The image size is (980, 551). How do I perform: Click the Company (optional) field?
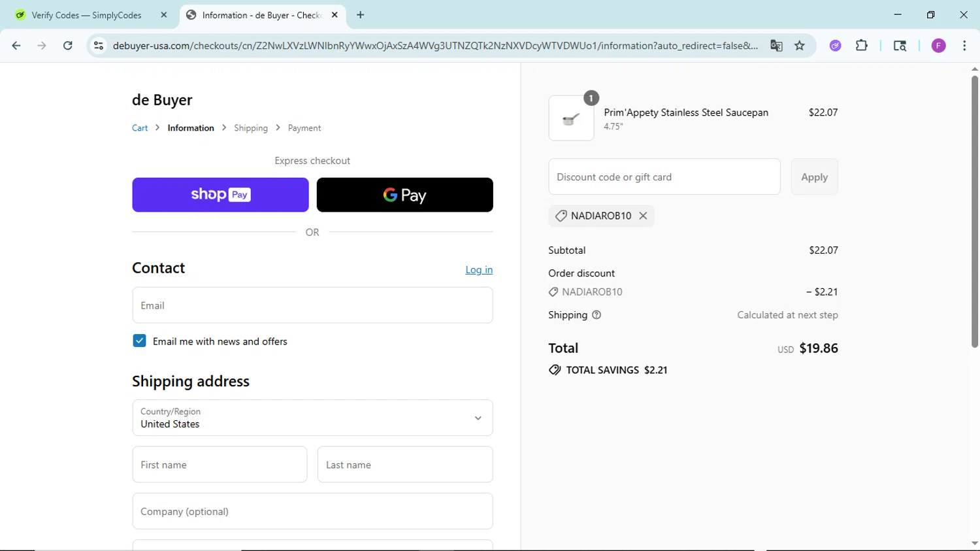(x=312, y=511)
